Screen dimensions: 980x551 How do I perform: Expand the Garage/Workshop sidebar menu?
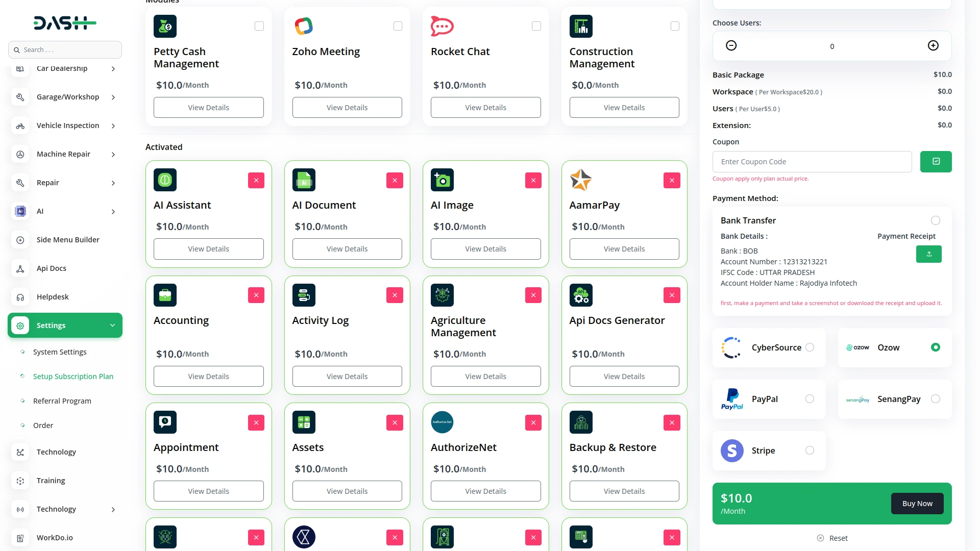(x=113, y=97)
